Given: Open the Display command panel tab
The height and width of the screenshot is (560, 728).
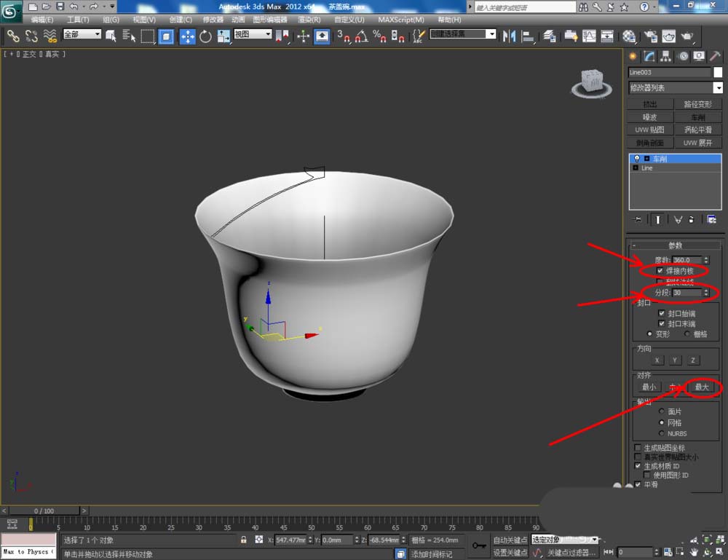Looking at the screenshot, I should pyautogui.click(x=699, y=56).
